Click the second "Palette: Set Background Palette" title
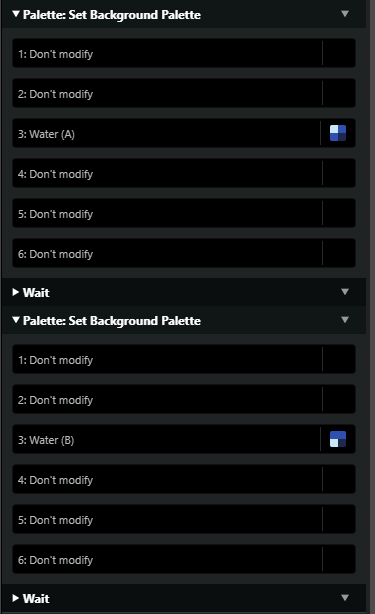 [x=112, y=321]
